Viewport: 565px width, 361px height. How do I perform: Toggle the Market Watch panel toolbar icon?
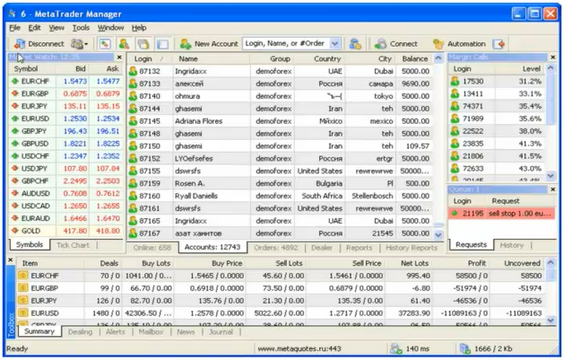[x=105, y=44]
